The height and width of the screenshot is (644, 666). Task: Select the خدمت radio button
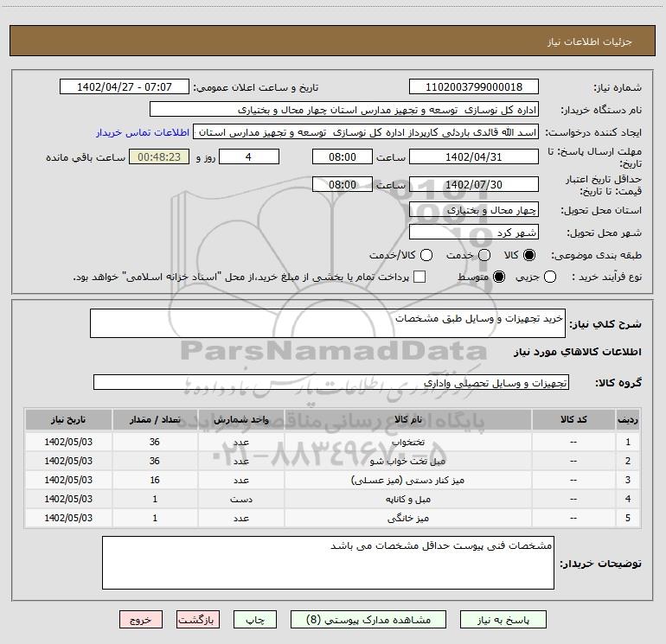(484, 255)
